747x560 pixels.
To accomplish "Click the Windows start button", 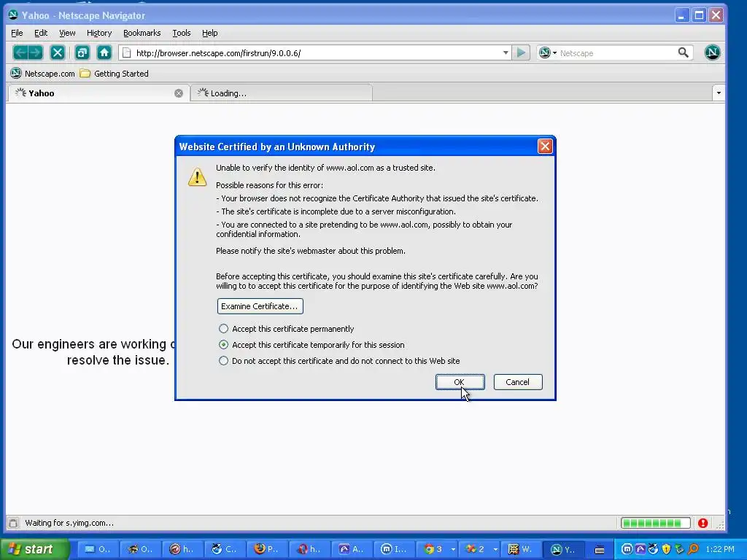I will [x=34, y=549].
